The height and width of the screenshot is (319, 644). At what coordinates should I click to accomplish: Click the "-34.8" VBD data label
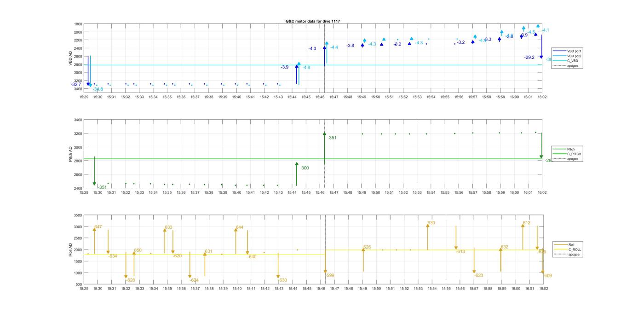click(x=98, y=89)
